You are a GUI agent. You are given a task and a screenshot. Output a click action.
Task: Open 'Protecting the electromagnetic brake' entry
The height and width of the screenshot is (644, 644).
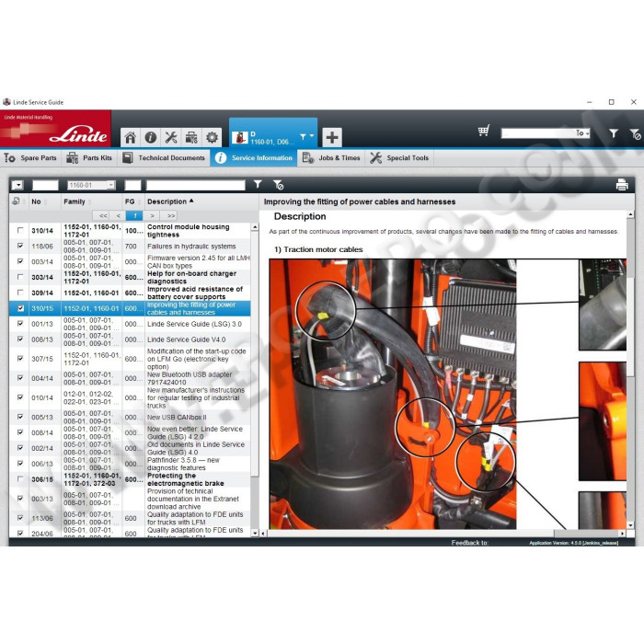coord(185,479)
